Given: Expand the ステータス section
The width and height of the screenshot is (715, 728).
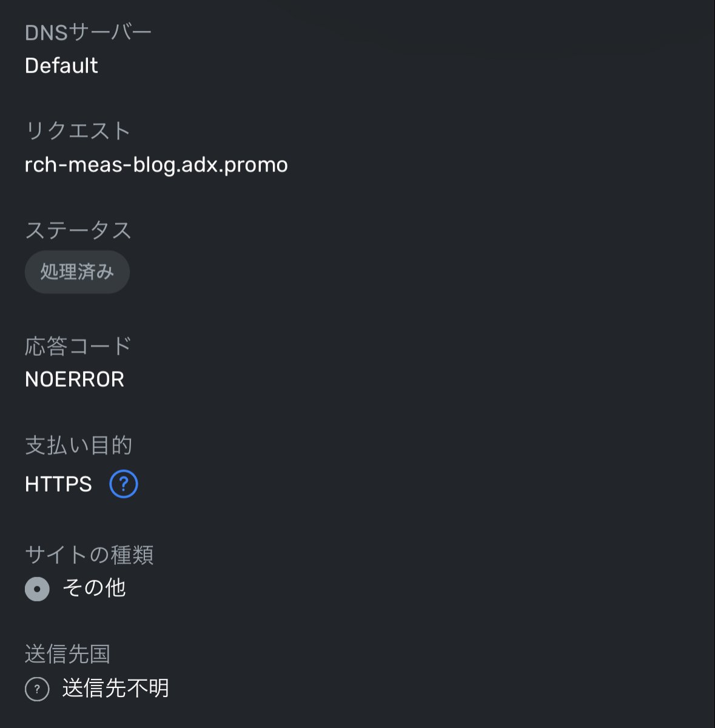Looking at the screenshot, I should click(79, 230).
